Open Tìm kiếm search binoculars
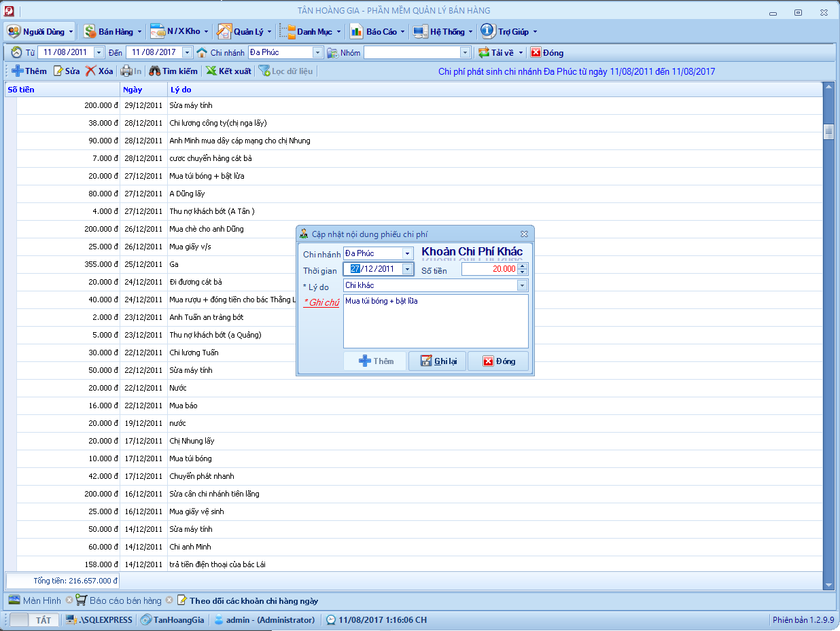Screen dimensions: 840x631 click(x=155, y=71)
